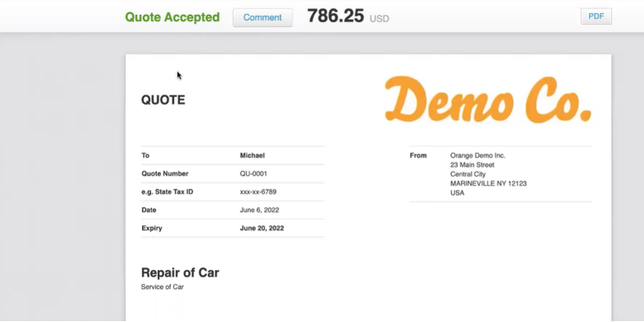This screenshot has width=644, height=322.
Task: Click the date June 6, 2022
Action: point(259,210)
